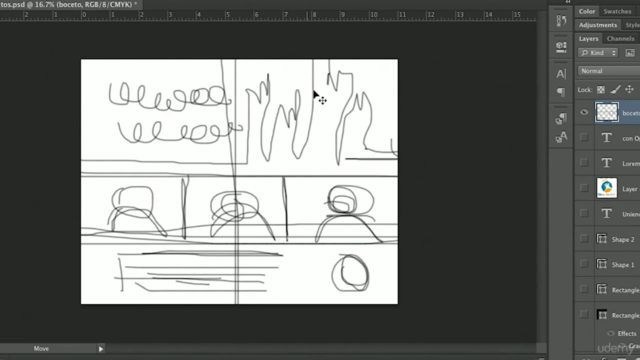Show the Shape 1 layer

pyautogui.click(x=584, y=264)
